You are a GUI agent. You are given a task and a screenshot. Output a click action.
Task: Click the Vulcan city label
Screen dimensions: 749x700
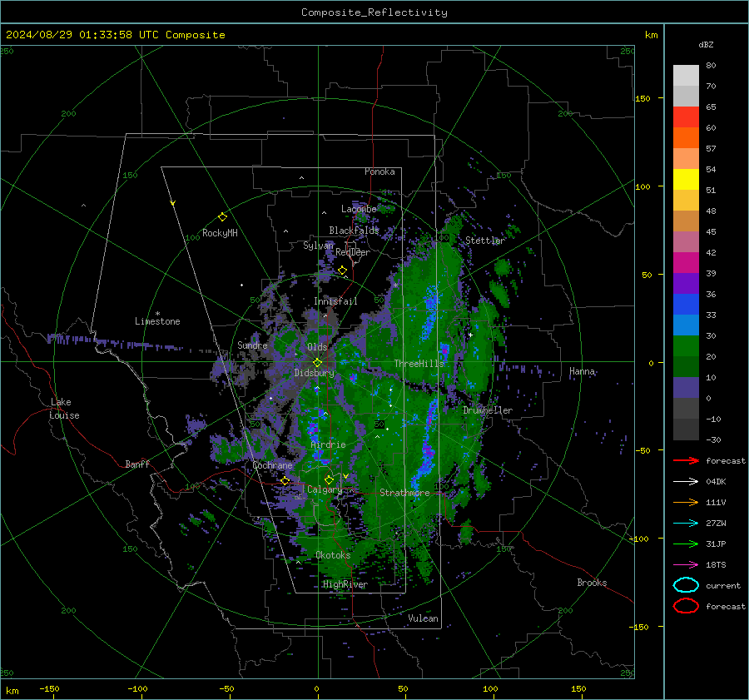(424, 618)
